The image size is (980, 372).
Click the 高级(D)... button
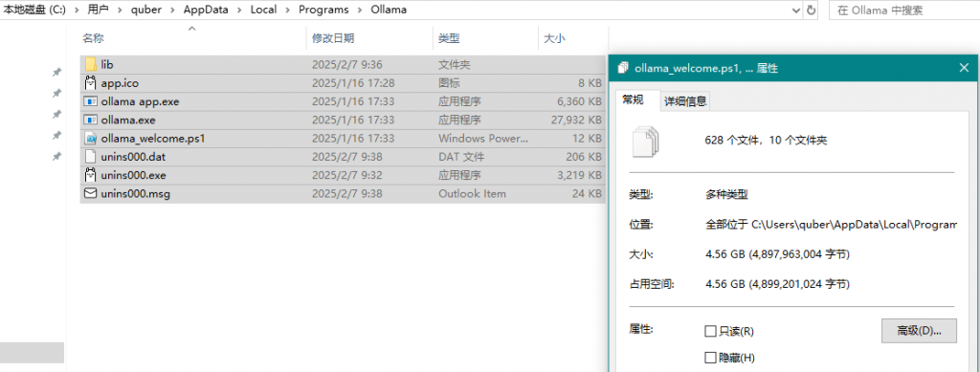point(919,330)
